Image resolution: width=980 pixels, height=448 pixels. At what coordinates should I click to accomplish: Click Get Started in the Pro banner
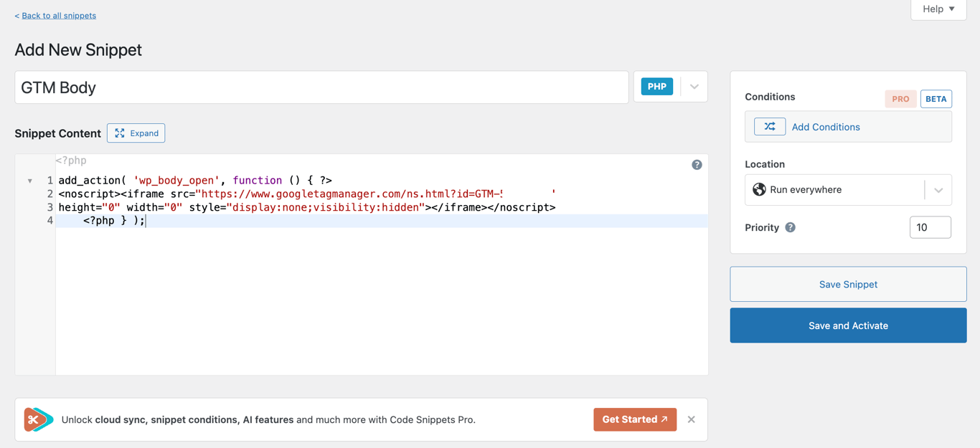(x=635, y=419)
